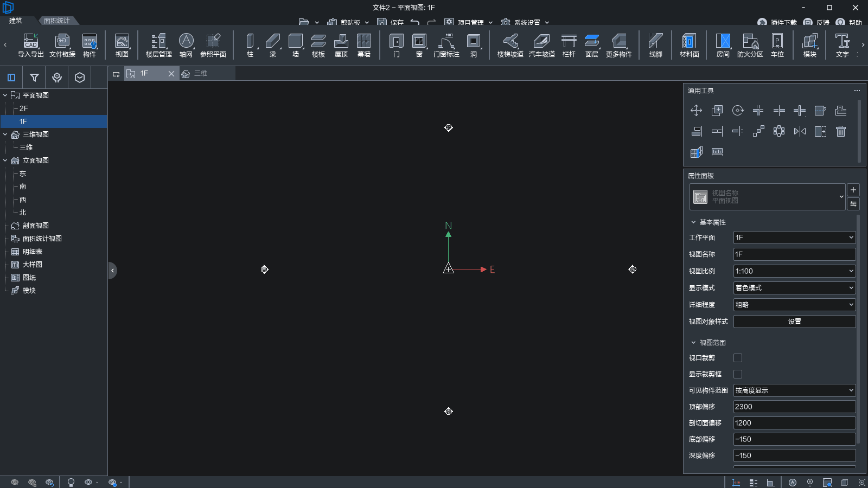Image resolution: width=868 pixels, height=488 pixels.
Task: Toggle the 显示裁剪框 checkbox
Action: point(738,374)
